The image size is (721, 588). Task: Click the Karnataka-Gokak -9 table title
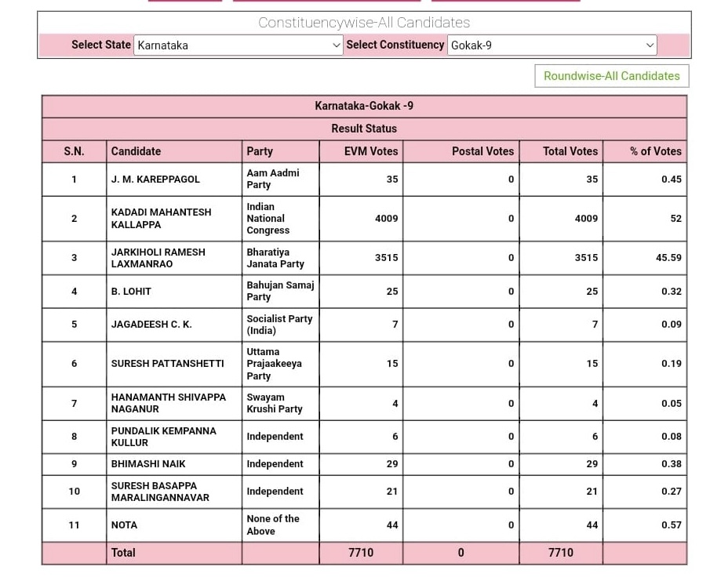point(364,106)
